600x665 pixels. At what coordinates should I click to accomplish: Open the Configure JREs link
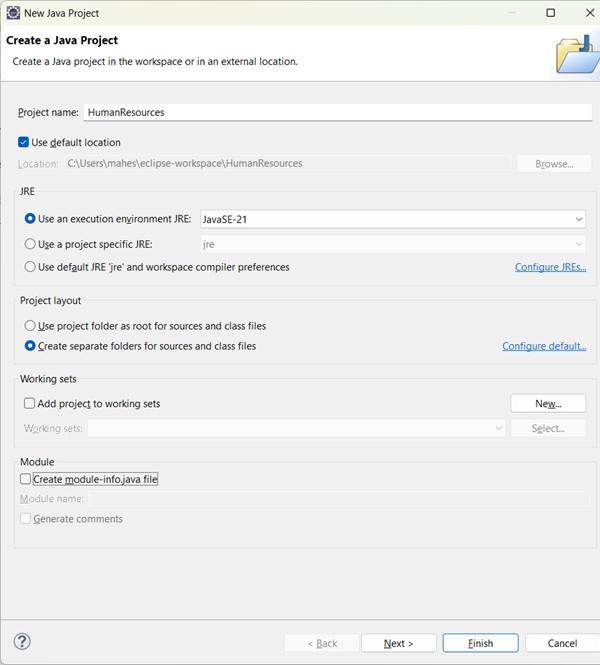point(550,267)
